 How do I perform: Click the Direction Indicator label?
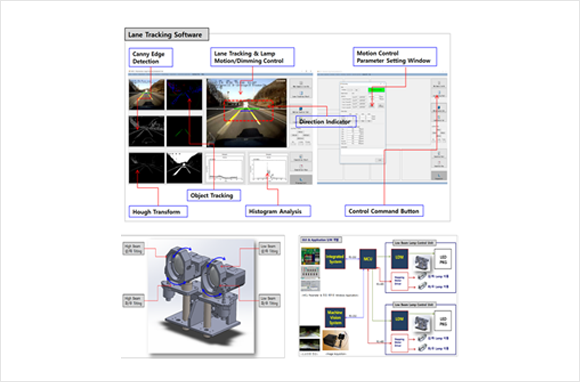326,122
